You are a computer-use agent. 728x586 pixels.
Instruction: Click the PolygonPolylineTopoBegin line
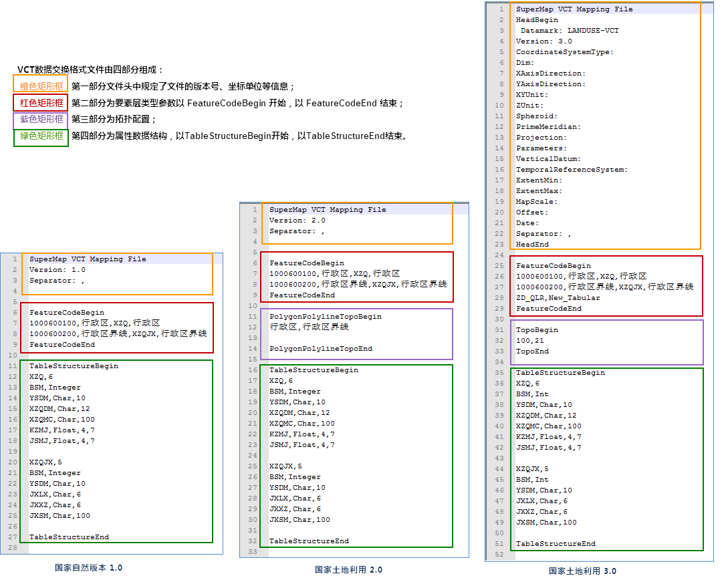(x=325, y=317)
